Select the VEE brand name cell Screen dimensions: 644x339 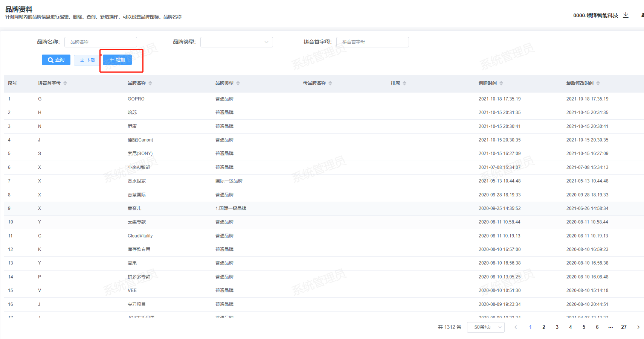(x=132, y=290)
